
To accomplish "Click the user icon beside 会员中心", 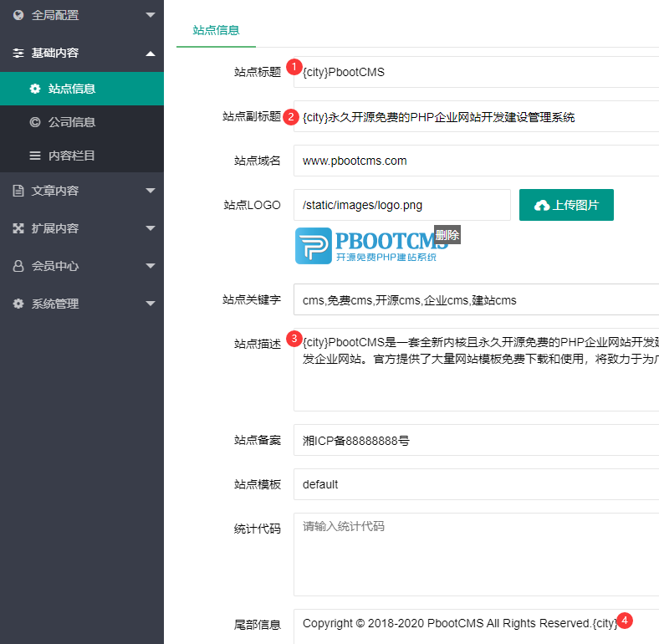I will [x=18, y=266].
